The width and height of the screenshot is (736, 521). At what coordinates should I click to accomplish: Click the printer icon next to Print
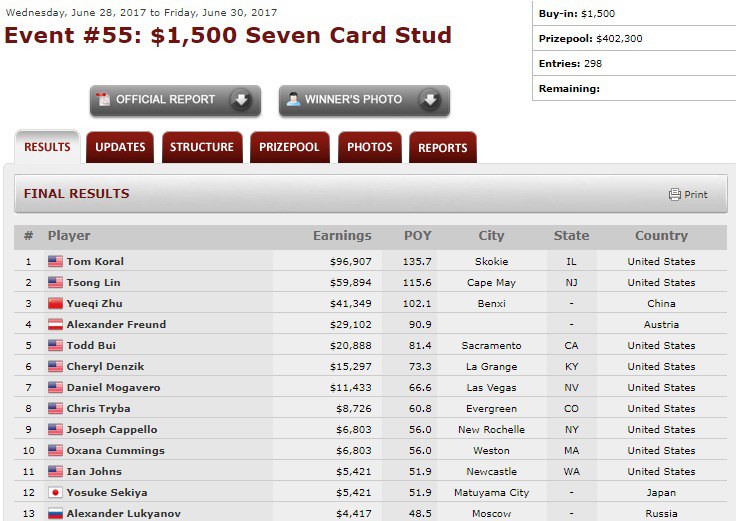(x=675, y=195)
